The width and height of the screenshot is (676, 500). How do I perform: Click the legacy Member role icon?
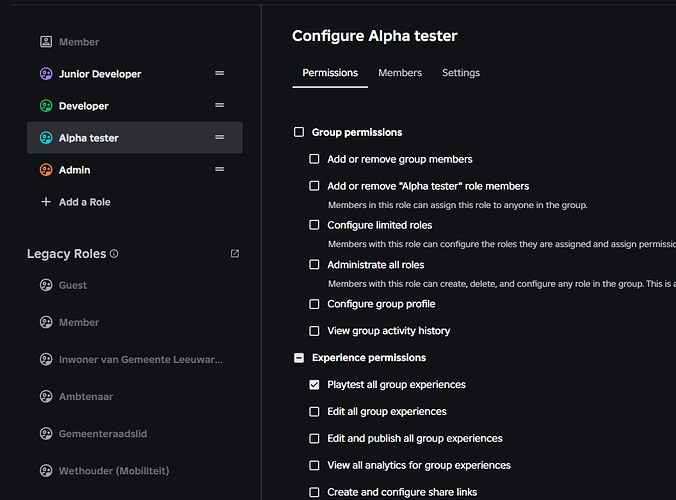(x=46, y=322)
